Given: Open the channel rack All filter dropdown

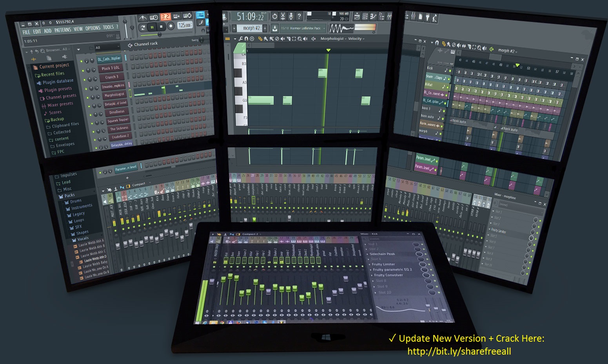Looking at the screenshot, I should pyautogui.click(x=107, y=47).
